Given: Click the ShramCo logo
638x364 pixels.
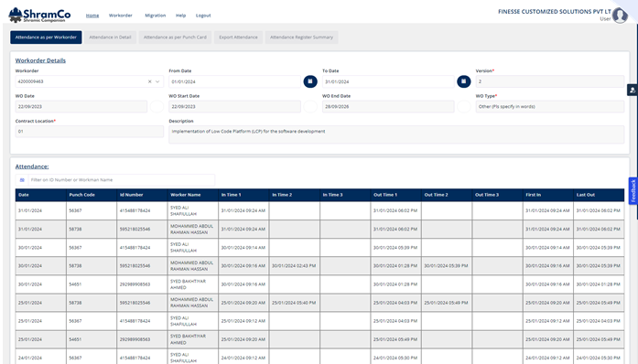Looking at the screenshot, I should 39,15.
